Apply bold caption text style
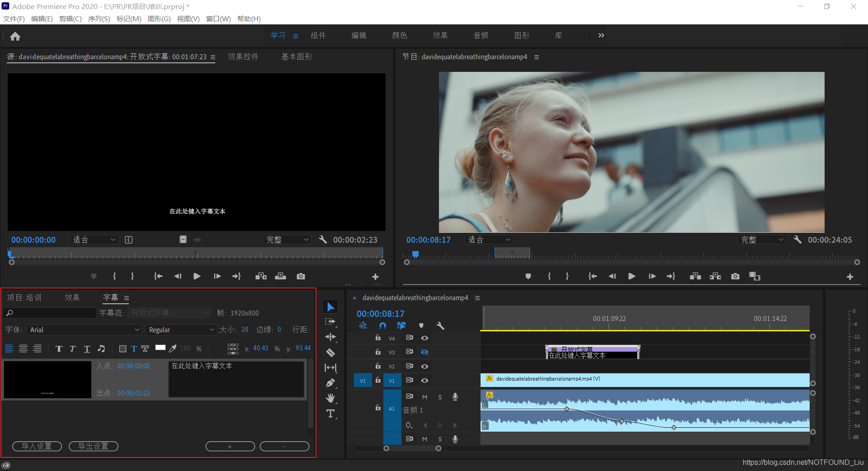 click(x=59, y=349)
